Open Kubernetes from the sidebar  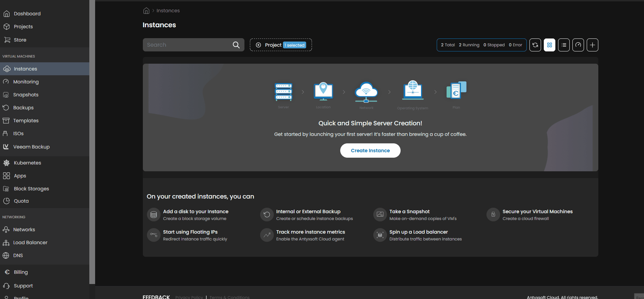coord(27,163)
